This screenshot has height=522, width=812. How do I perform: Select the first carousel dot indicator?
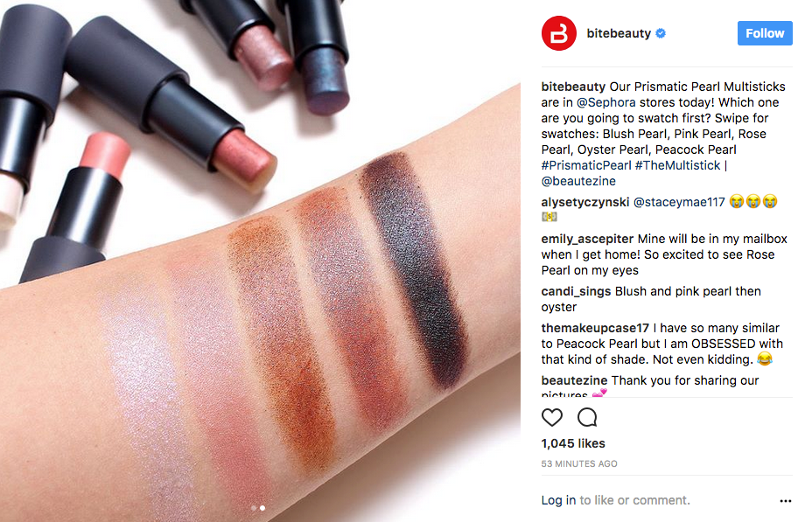pyautogui.click(x=254, y=508)
